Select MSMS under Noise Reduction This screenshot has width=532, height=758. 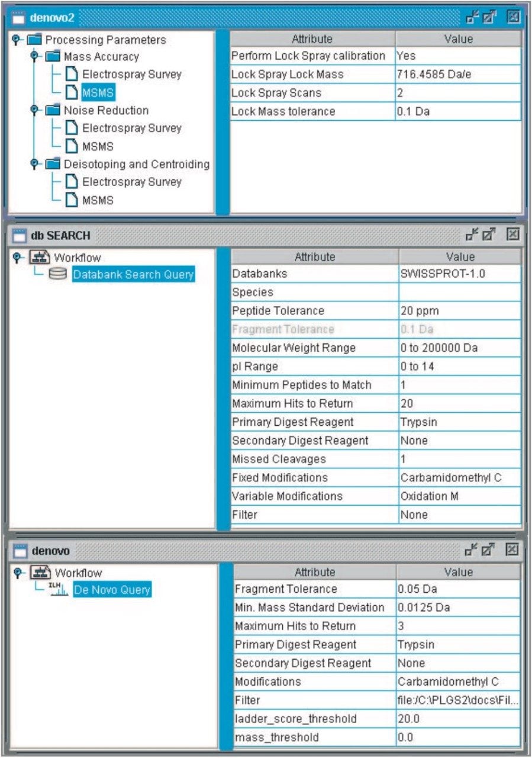point(98,146)
